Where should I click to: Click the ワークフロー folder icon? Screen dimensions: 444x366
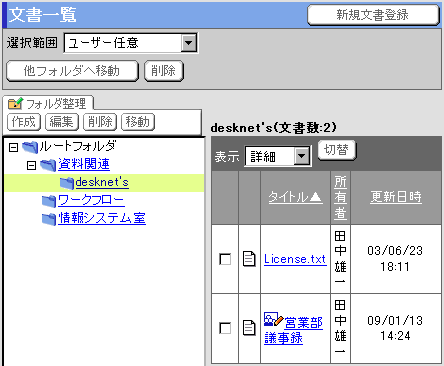pos(49,201)
